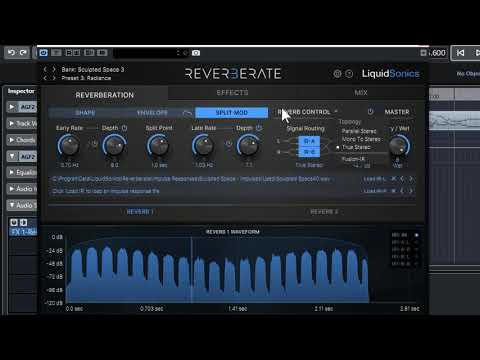480x360 pixels.
Task: Open the ENVELOPE sub-tab
Action: 152,113
